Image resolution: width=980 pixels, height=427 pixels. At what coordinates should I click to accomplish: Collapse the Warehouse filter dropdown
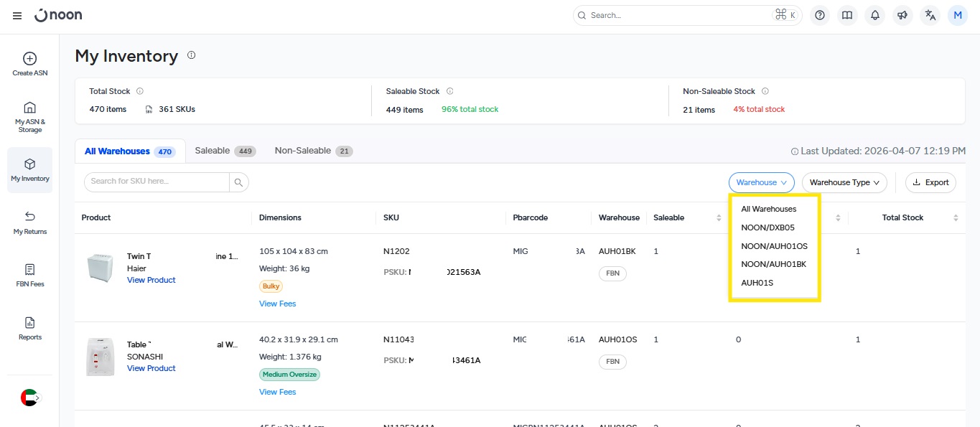point(761,182)
